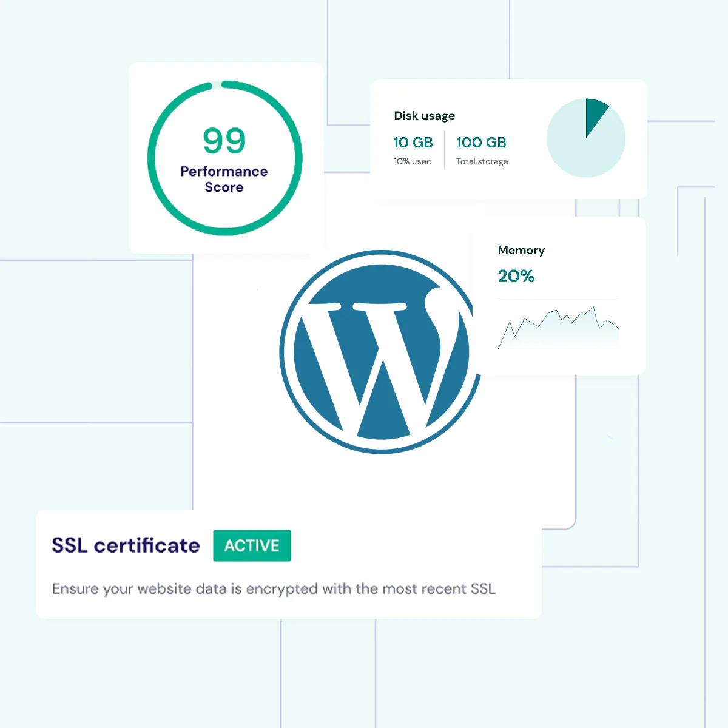Screen dimensions: 728x728
Task: Click the Performance Score label
Action: coord(224,180)
